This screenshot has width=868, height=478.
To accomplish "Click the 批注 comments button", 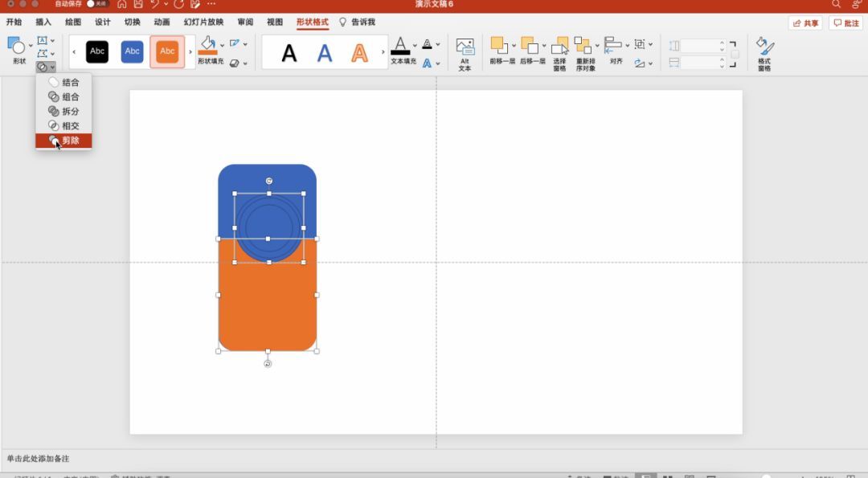I will [x=845, y=23].
